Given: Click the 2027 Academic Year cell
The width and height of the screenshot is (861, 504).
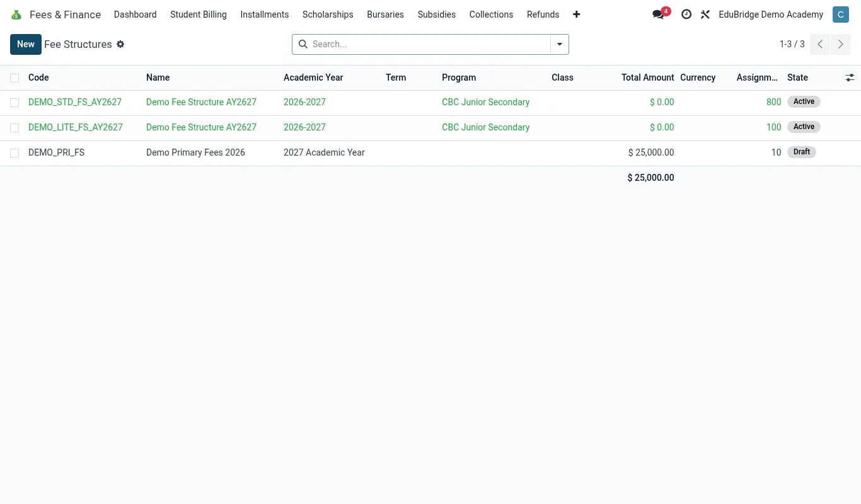Looking at the screenshot, I should click(x=324, y=152).
